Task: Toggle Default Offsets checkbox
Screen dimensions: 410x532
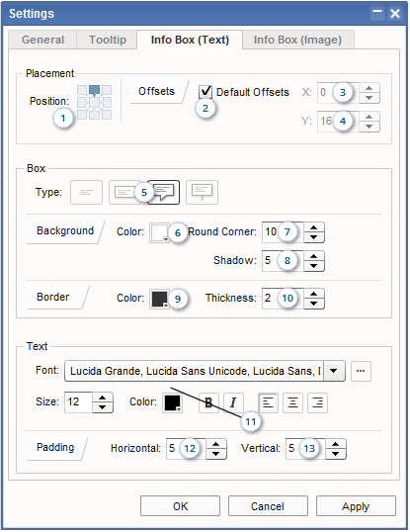Action: pyautogui.click(x=205, y=92)
